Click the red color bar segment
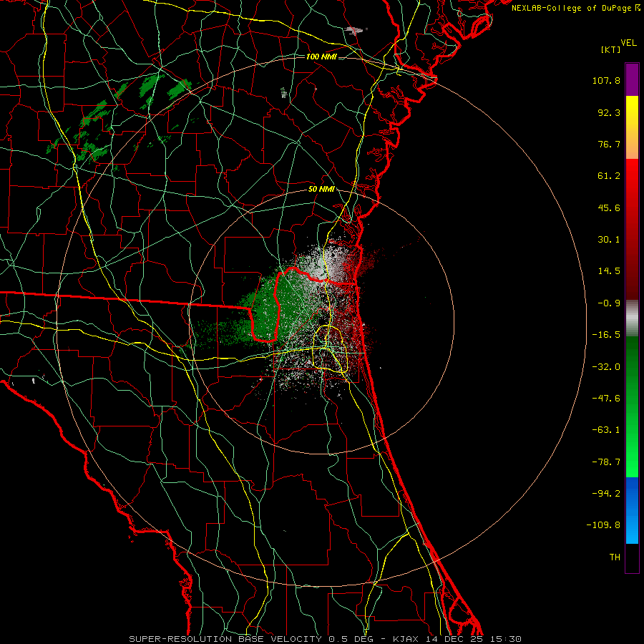644x644 pixels. click(632, 230)
